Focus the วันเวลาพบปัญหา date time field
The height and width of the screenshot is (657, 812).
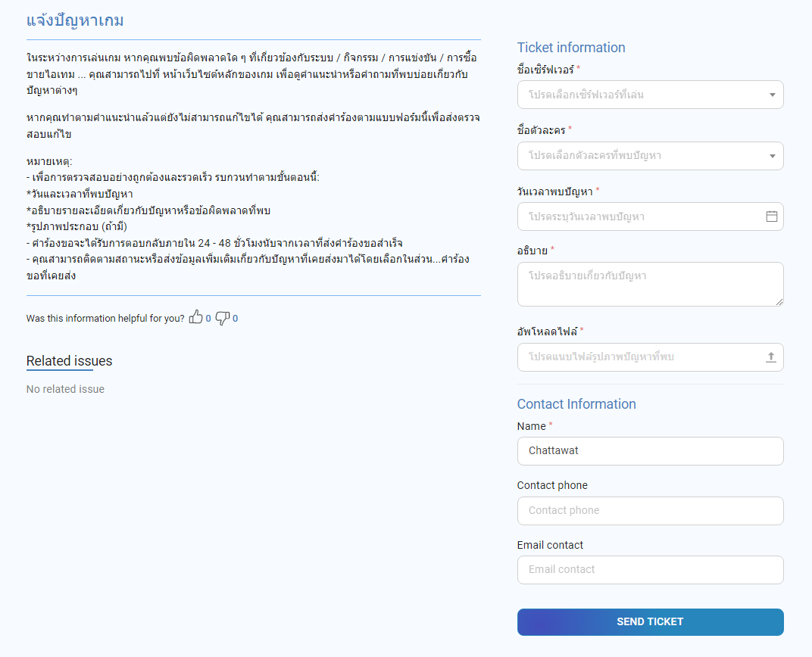(640, 216)
